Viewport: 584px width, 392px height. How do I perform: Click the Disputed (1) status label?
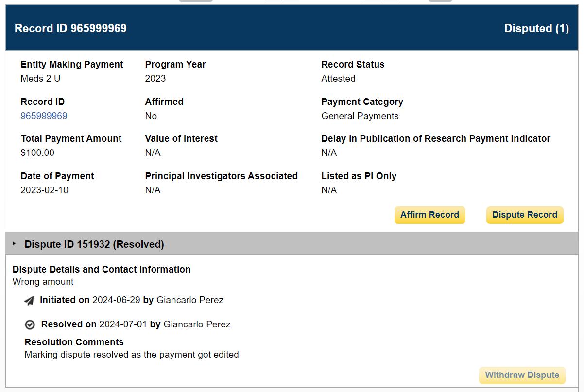(536, 28)
